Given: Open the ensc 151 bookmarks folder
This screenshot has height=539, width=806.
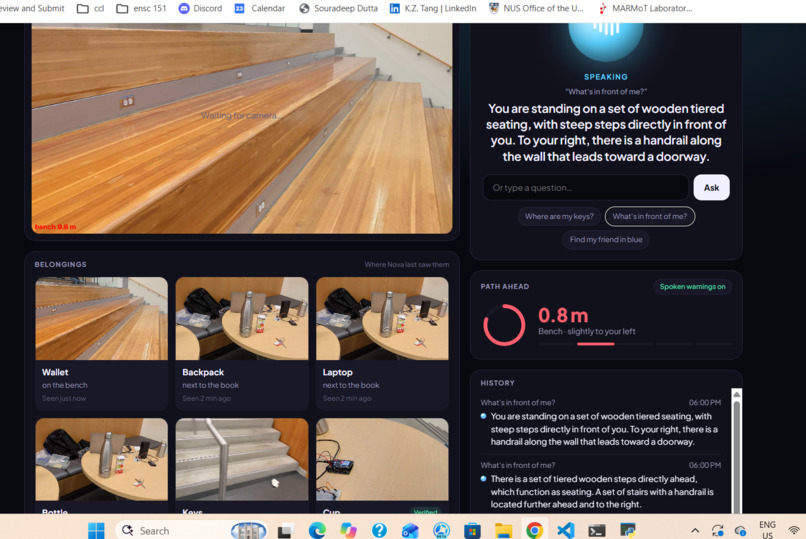Looking at the screenshot, I should [141, 8].
